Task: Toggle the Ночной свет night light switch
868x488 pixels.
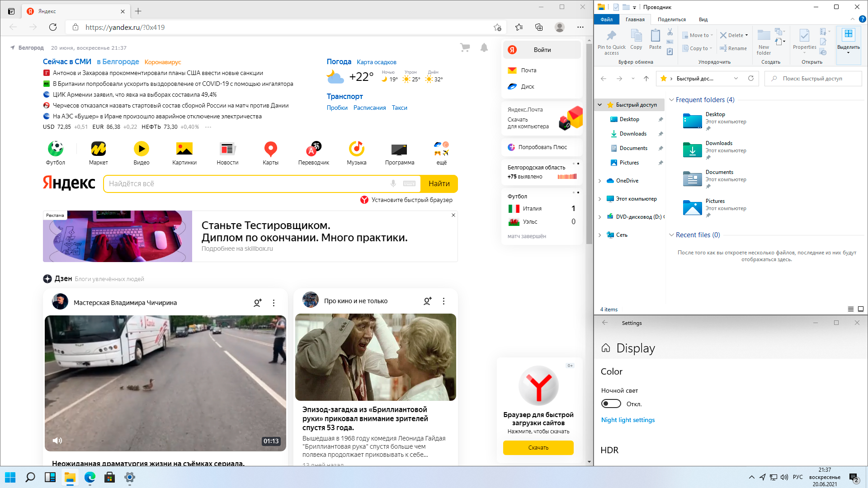Action: 611,404
